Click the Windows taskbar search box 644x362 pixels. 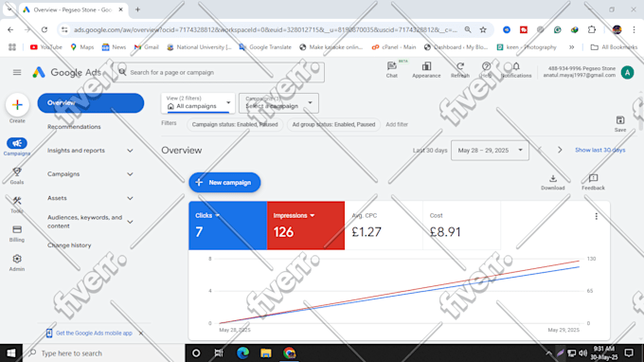(x=103, y=353)
